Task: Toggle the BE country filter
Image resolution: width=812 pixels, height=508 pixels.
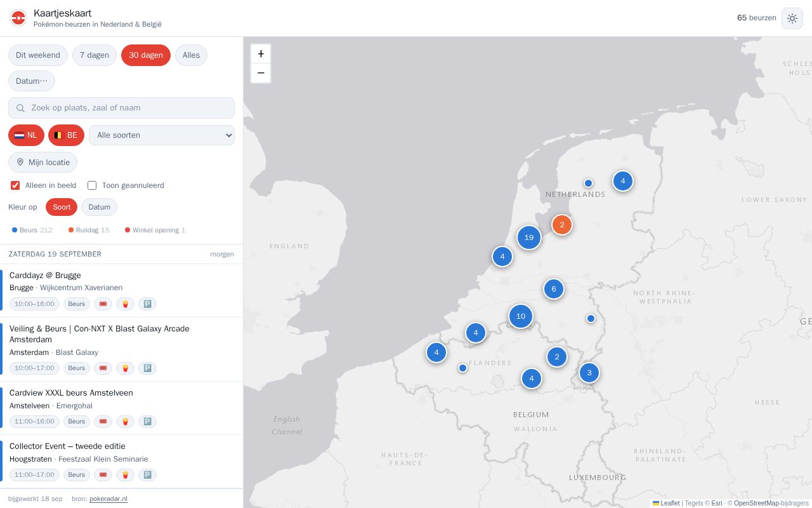Action: [66, 135]
